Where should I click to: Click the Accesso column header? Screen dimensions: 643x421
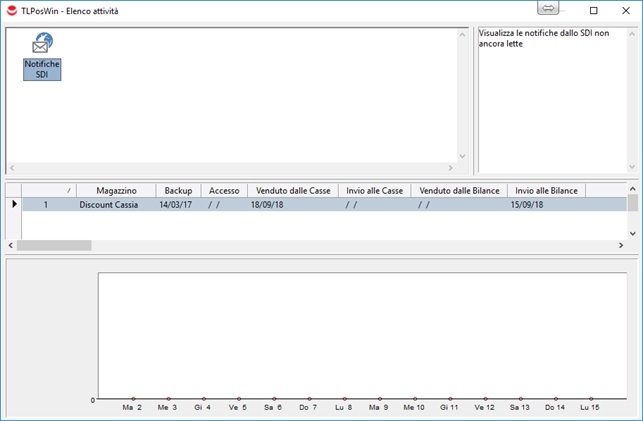click(224, 190)
